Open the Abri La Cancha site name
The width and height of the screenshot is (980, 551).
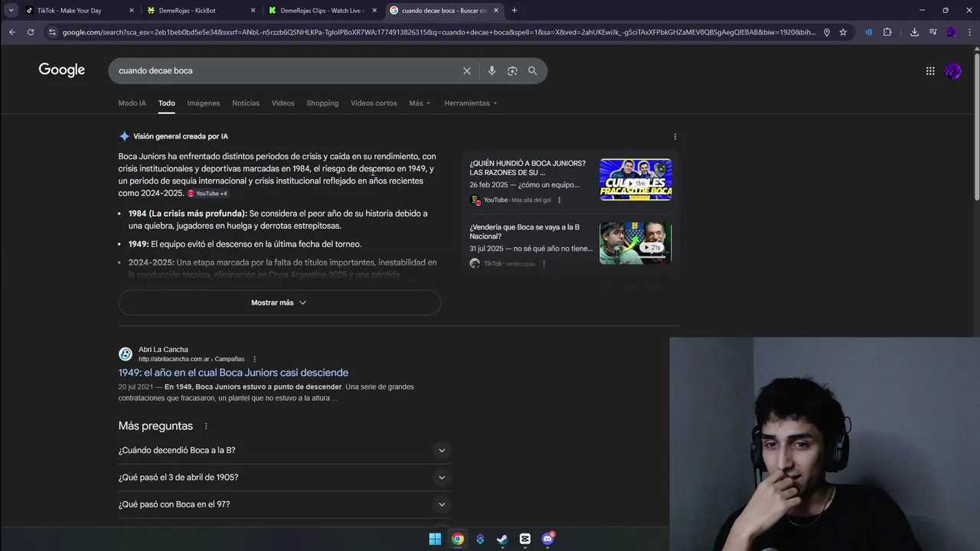(163, 350)
